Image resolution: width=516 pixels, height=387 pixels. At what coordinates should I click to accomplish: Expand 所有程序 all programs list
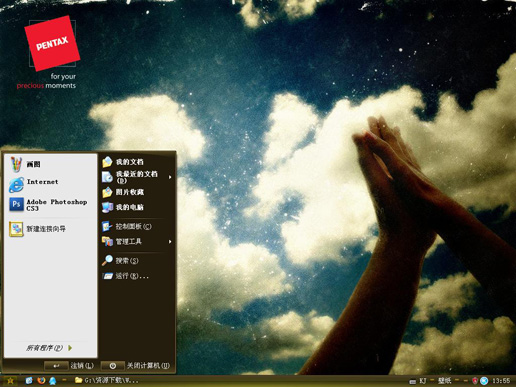[x=49, y=348]
